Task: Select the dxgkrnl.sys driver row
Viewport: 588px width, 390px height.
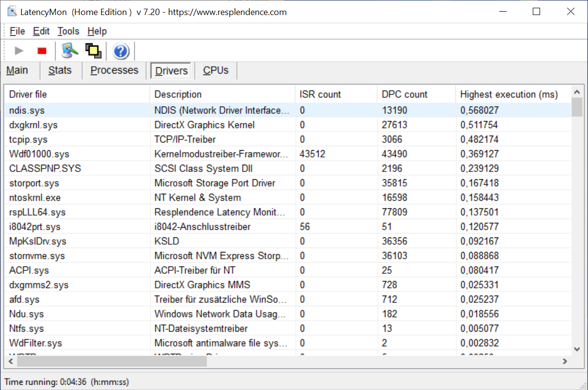Action: pyautogui.click(x=33, y=125)
